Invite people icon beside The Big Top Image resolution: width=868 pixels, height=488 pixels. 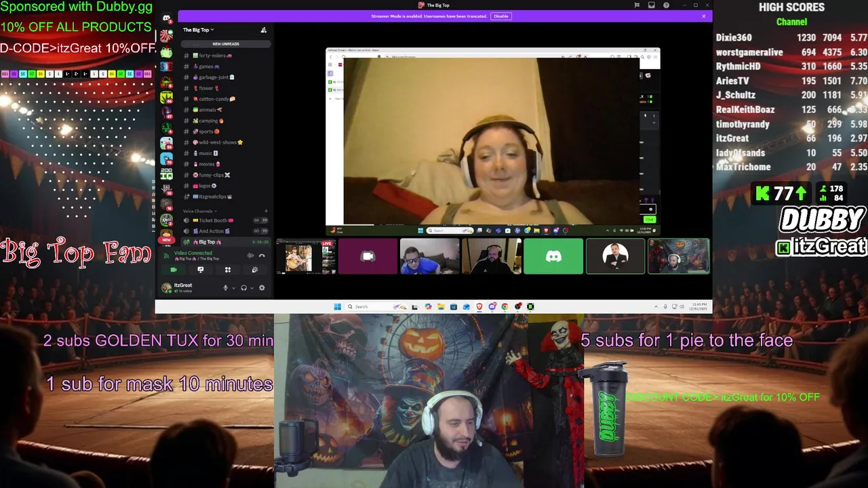point(264,30)
